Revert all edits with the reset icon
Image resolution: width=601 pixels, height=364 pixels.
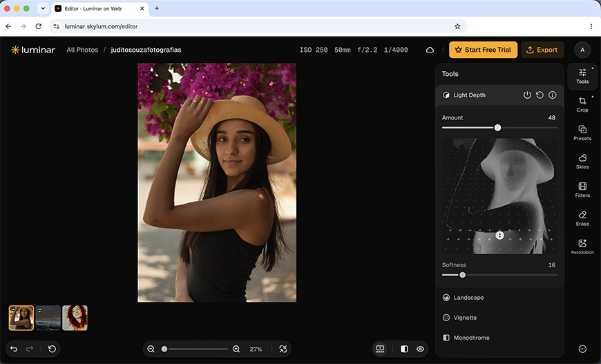(52, 349)
